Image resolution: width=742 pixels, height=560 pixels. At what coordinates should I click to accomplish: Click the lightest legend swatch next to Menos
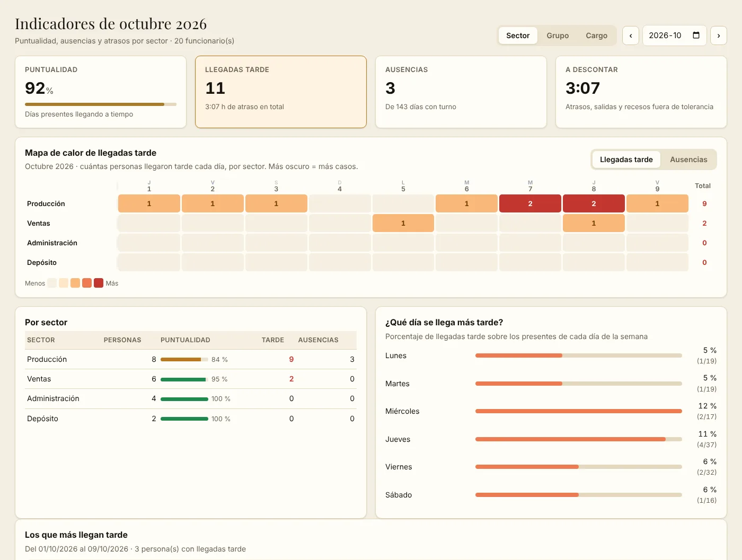point(52,283)
